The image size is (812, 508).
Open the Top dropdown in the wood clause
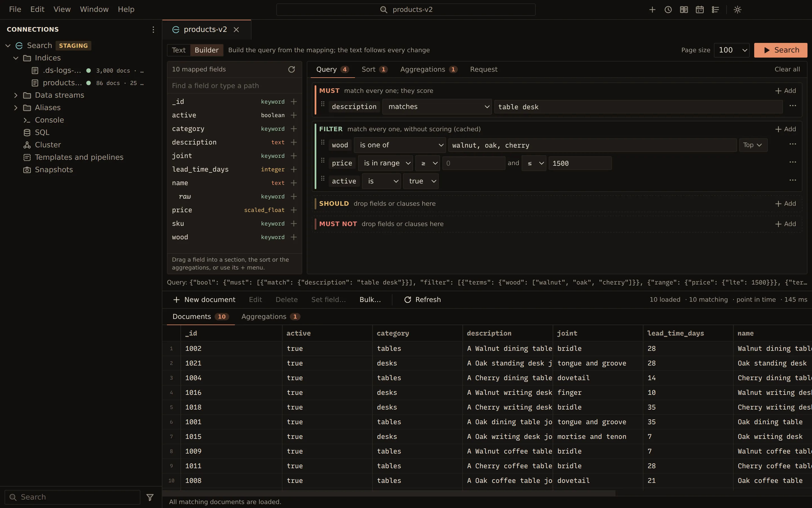[x=753, y=145]
